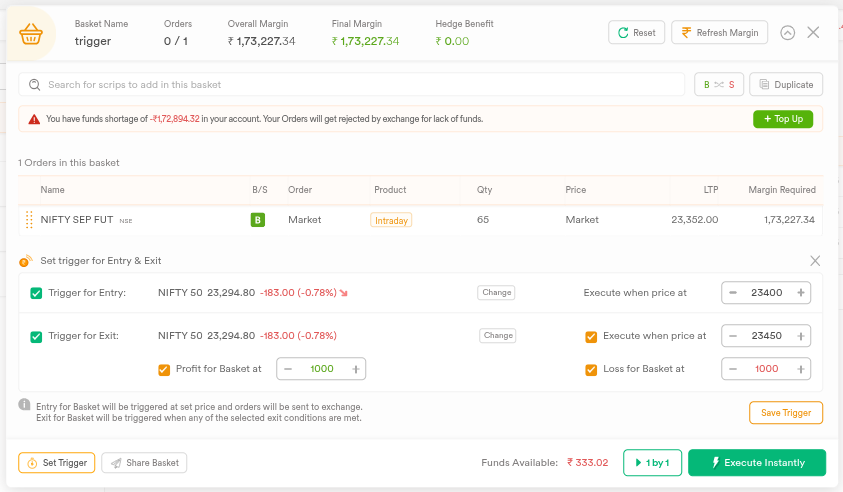
Task: Click Funds Available amount 333.02
Action: (588, 463)
